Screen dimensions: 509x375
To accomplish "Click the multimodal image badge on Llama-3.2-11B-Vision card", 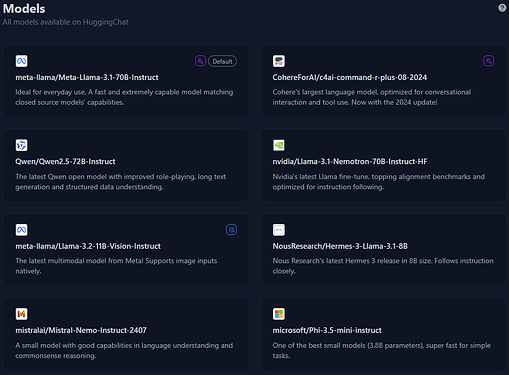I will point(231,230).
